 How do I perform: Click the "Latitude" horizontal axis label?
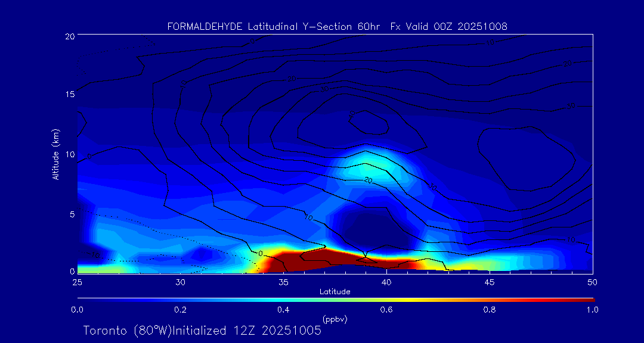tap(335, 292)
